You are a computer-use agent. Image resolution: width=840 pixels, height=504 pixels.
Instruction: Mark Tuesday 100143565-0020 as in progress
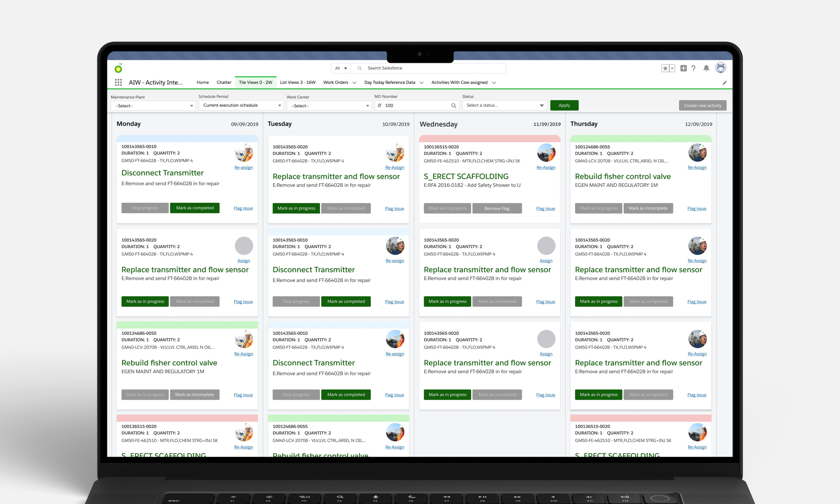[296, 208]
